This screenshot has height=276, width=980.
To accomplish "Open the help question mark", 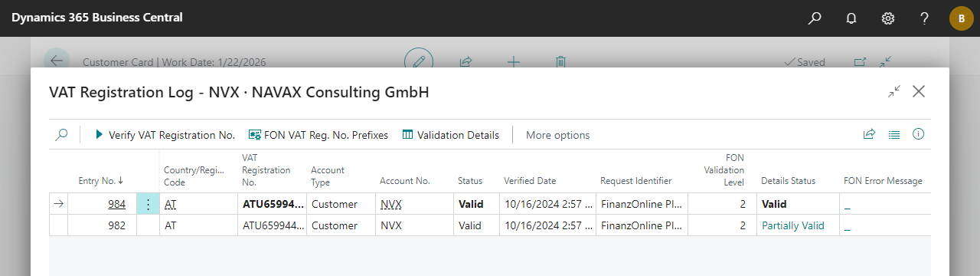I will 924,18.
